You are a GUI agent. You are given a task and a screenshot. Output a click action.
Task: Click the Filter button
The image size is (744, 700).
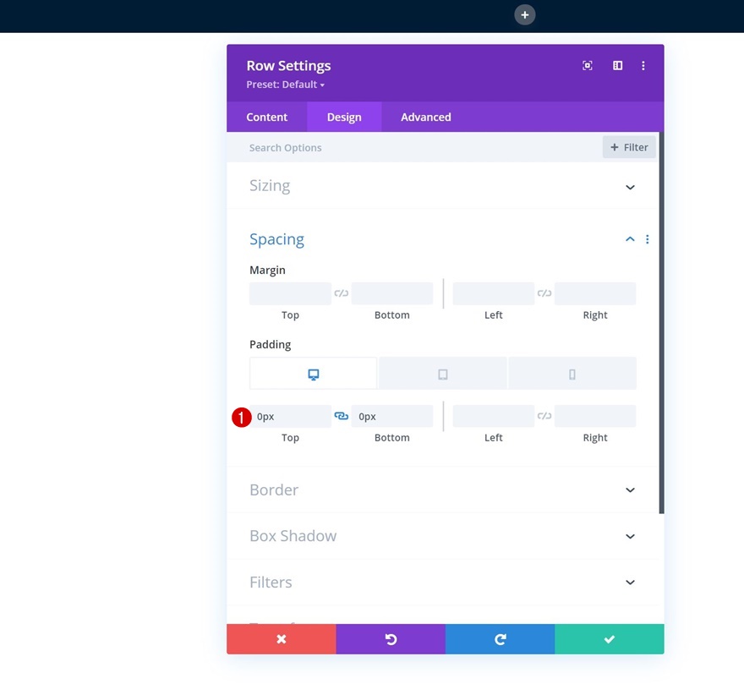point(629,148)
